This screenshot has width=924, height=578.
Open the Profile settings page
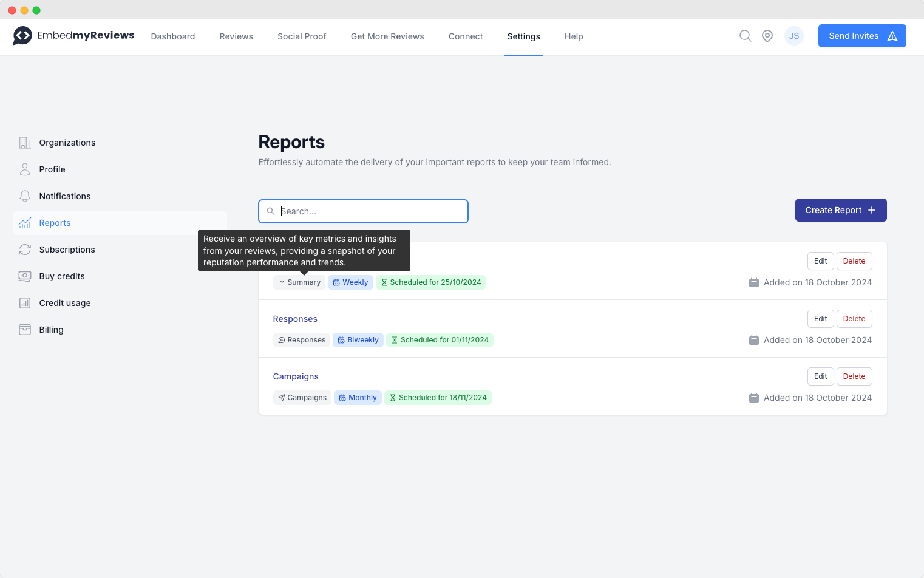pos(52,169)
